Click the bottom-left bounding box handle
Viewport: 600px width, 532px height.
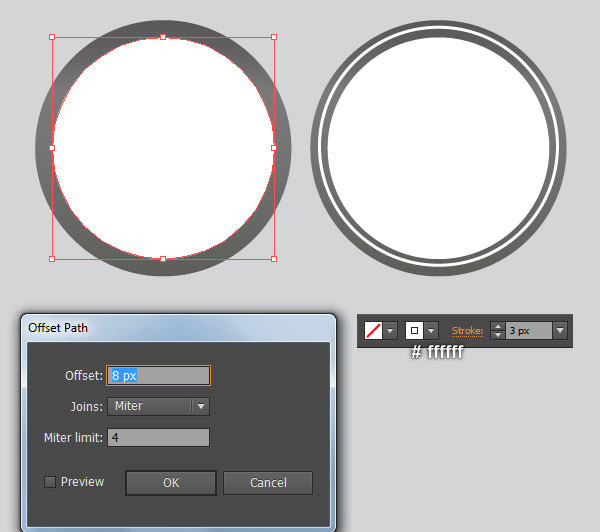pos(52,259)
